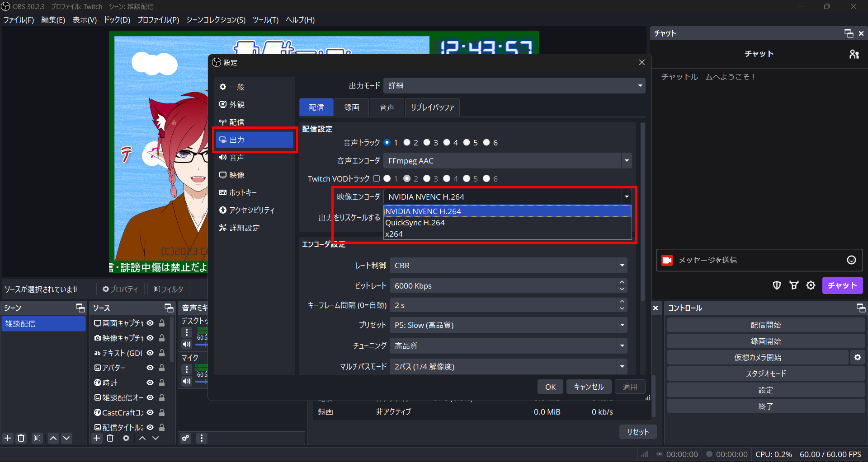Adjust マイク volume slider
Viewport: 868px width, 462px height.
point(202,382)
